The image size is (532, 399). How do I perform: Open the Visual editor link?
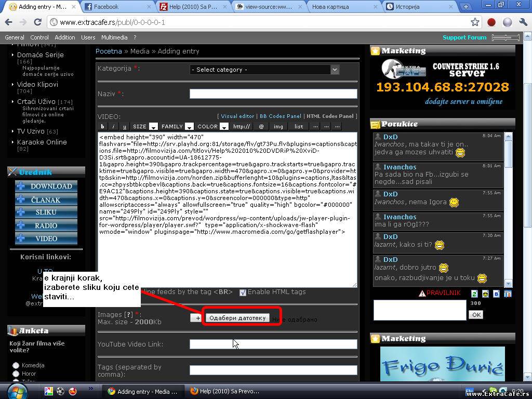pyautogui.click(x=237, y=116)
